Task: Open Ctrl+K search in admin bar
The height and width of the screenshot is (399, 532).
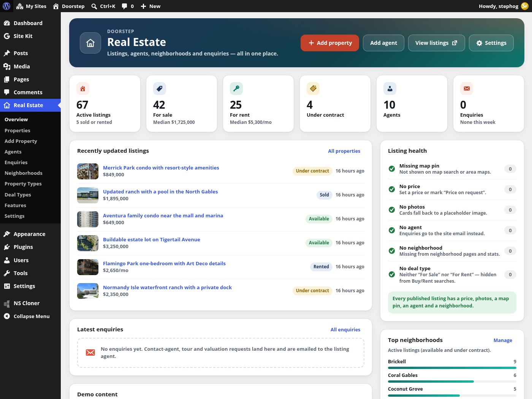Action: [x=103, y=6]
